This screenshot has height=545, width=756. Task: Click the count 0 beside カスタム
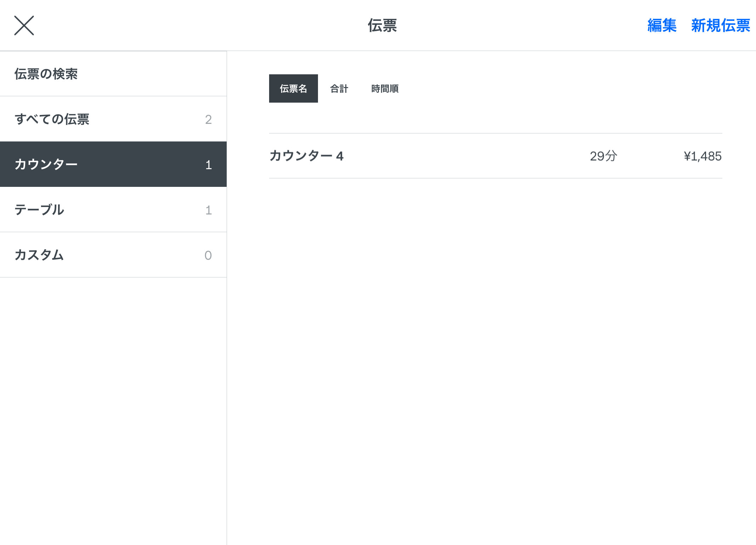[208, 256]
